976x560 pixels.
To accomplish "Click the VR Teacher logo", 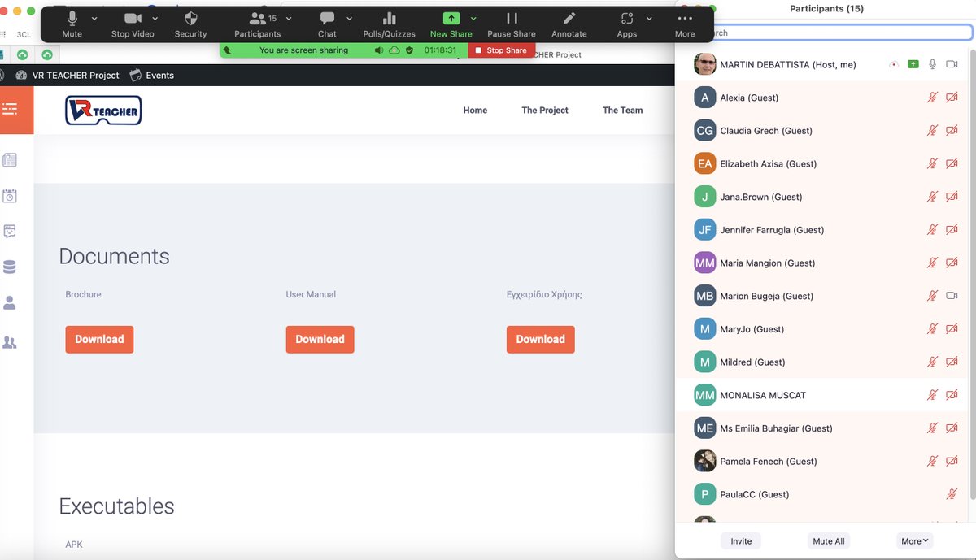I will click(x=103, y=111).
